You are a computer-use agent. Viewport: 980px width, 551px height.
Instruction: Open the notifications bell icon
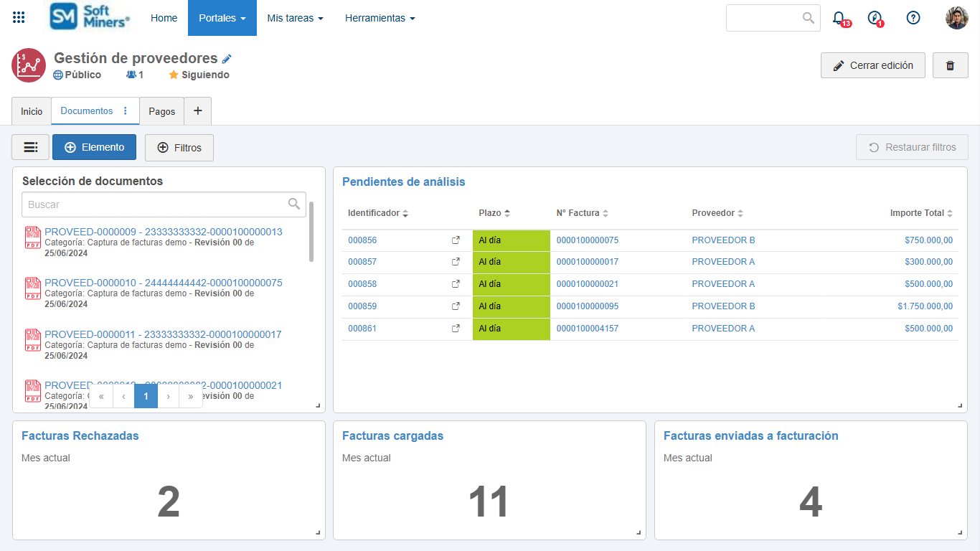pos(839,18)
